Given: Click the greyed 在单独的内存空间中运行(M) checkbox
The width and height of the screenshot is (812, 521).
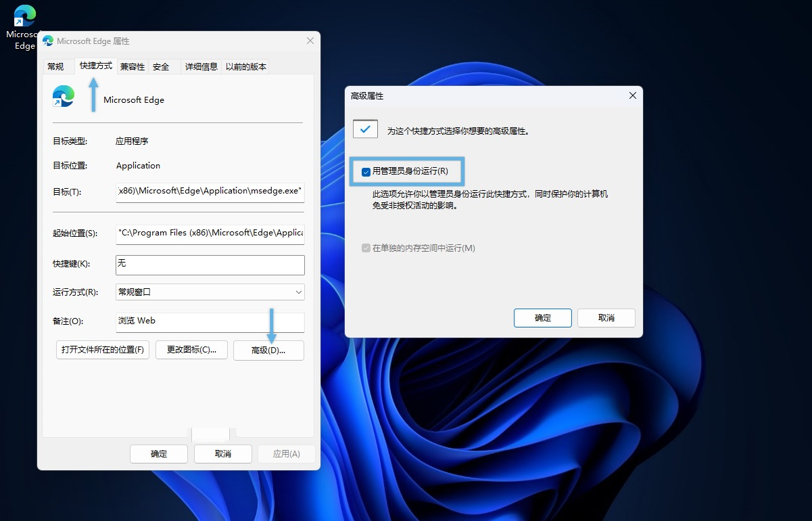Looking at the screenshot, I should coord(366,248).
